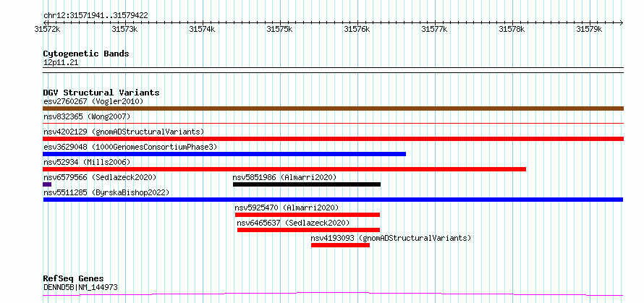This screenshot has height=303, width=644.
Task: Click the red nsv4193093 gnomAD variant bar
Action: point(341,245)
